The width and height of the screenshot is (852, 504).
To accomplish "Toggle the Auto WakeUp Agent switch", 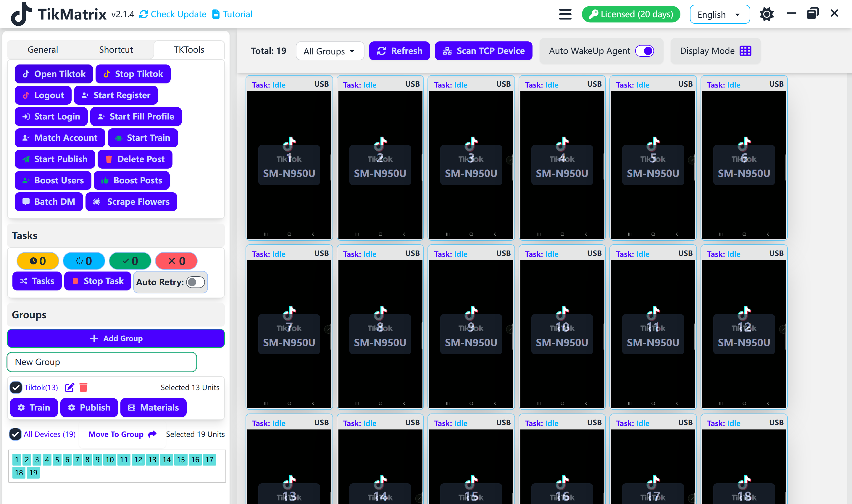I will coord(644,51).
